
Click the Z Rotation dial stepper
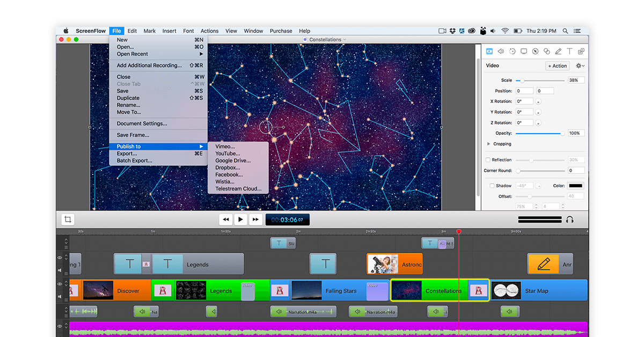pyautogui.click(x=538, y=123)
